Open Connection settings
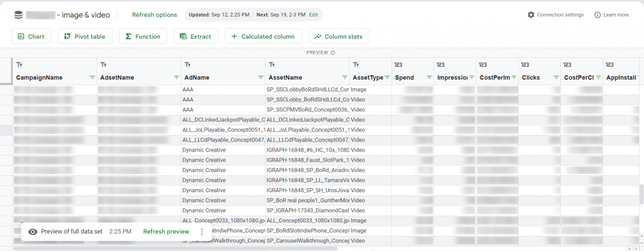 (x=555, y=15)
